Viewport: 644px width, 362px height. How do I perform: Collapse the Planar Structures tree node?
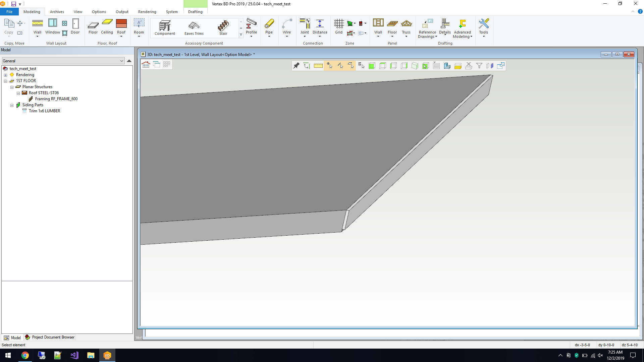[x=12, y=87]
